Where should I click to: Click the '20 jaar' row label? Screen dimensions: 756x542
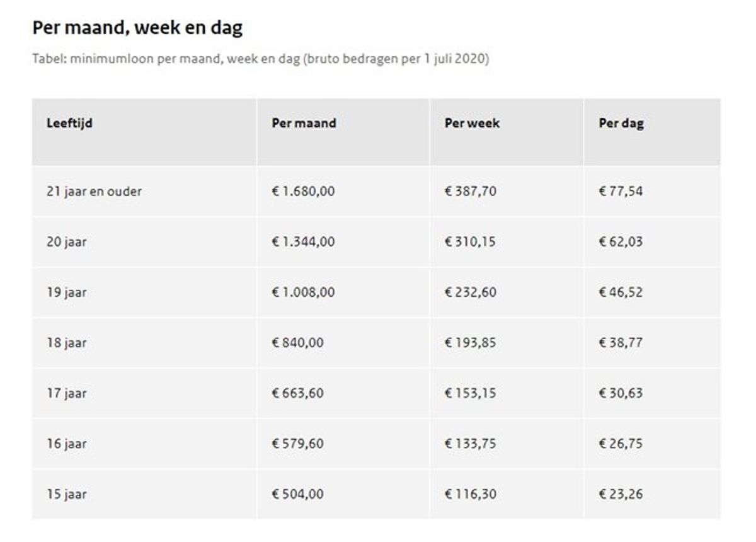pos(66,242)
